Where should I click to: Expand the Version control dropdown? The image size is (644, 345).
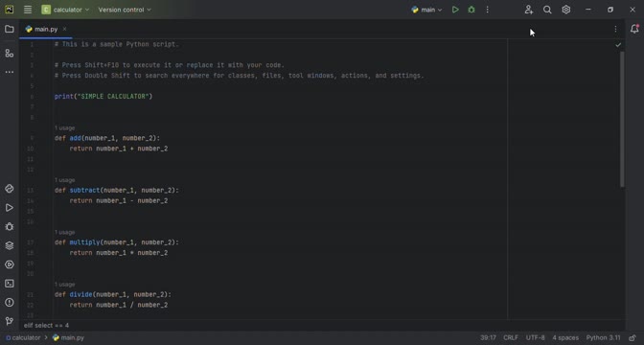click(x=125, y=10)
